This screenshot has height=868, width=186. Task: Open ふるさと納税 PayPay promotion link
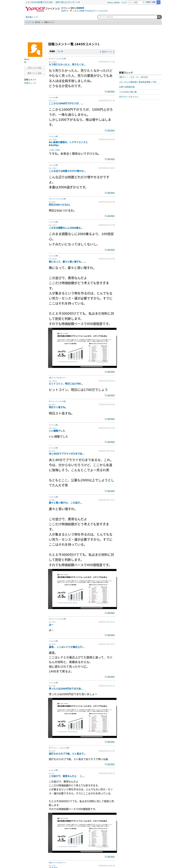click(90, 11)
